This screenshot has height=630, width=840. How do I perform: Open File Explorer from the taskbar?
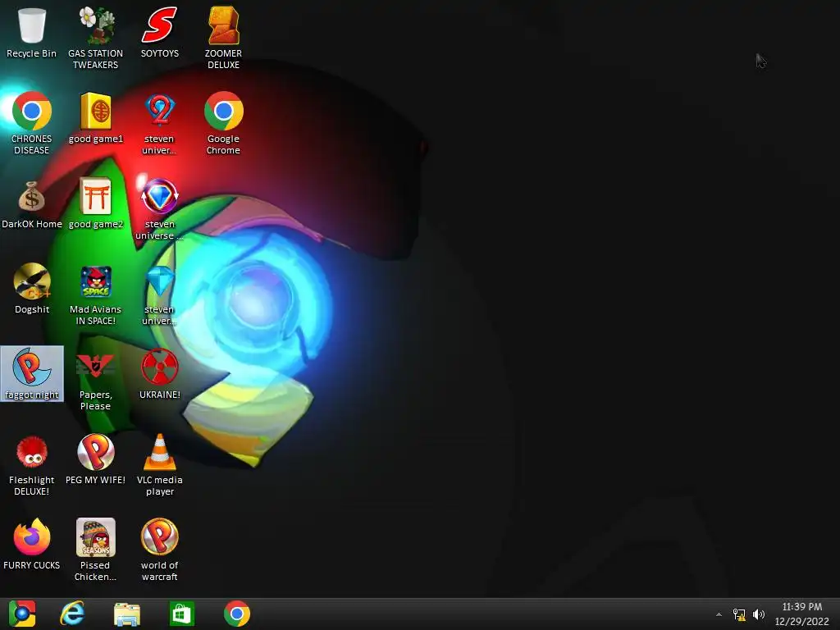[127, 614]
